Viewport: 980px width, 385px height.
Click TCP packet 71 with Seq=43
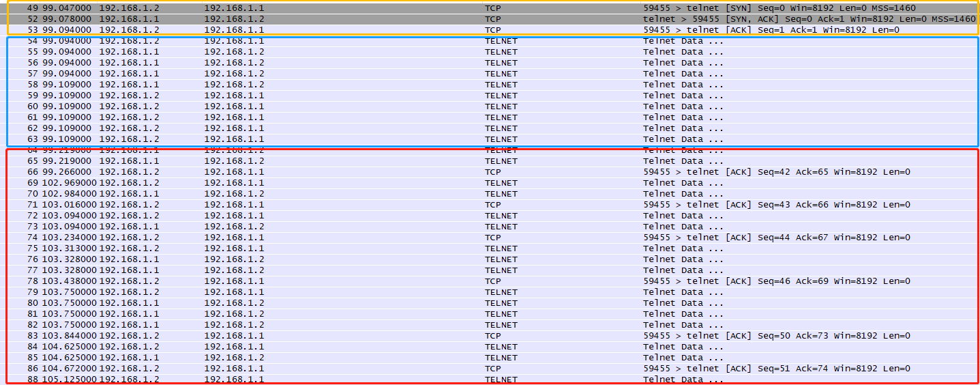477,205
